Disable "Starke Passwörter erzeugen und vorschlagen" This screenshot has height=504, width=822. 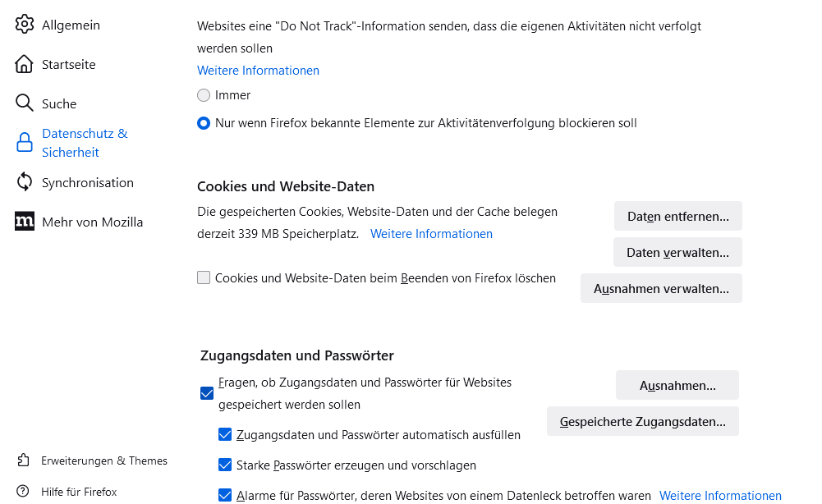[225, 465]
